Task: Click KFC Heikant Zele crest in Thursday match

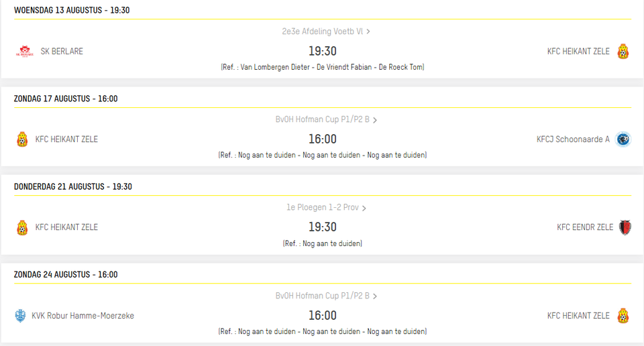Action: (x=22, y=227)
